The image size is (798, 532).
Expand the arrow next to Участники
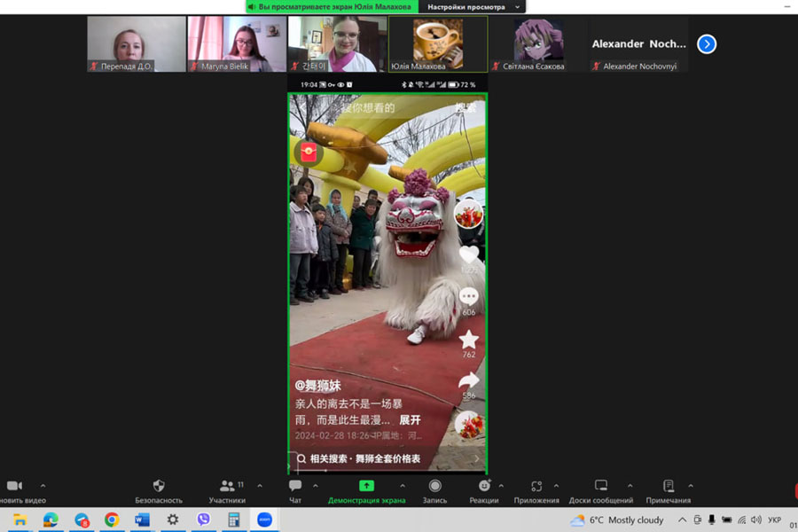pyautogui.click(x=260, y=486)
